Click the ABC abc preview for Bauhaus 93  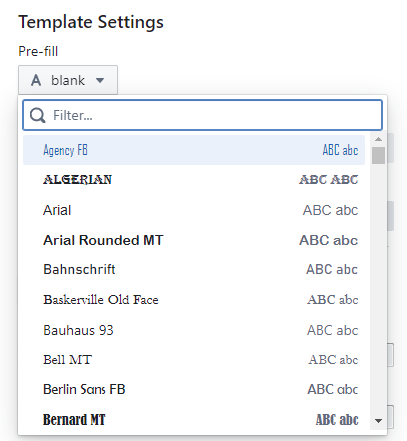(332, 330)
